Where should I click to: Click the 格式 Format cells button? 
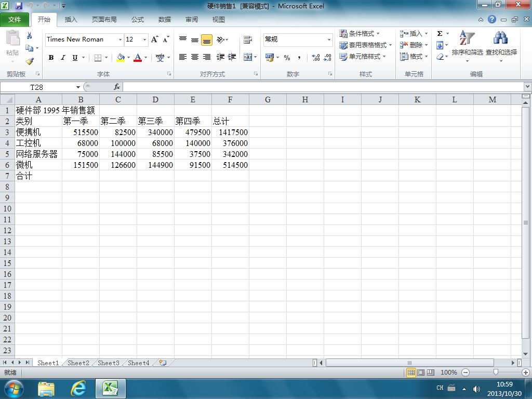(x=414, y=56)
